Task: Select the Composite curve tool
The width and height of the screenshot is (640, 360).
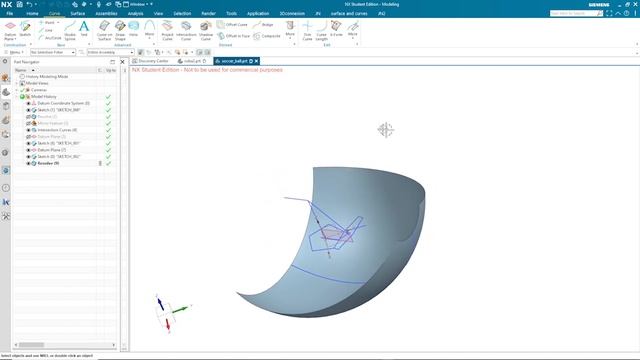Action: 267,36
